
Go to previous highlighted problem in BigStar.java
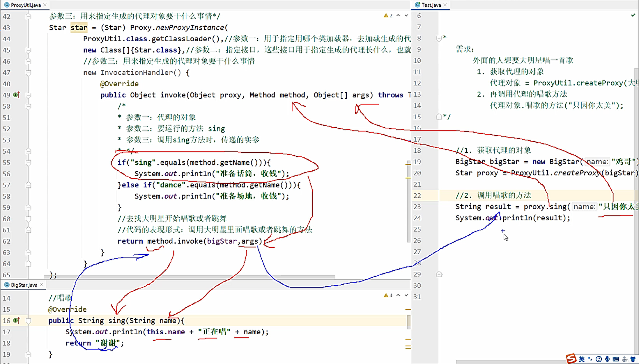pos(398,295)
